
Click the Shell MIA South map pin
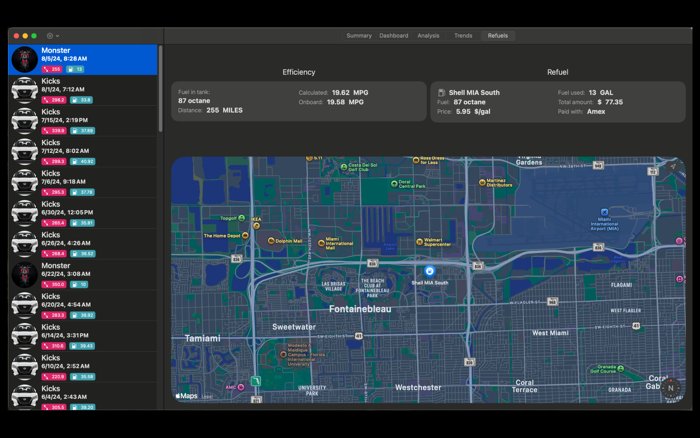429,271
